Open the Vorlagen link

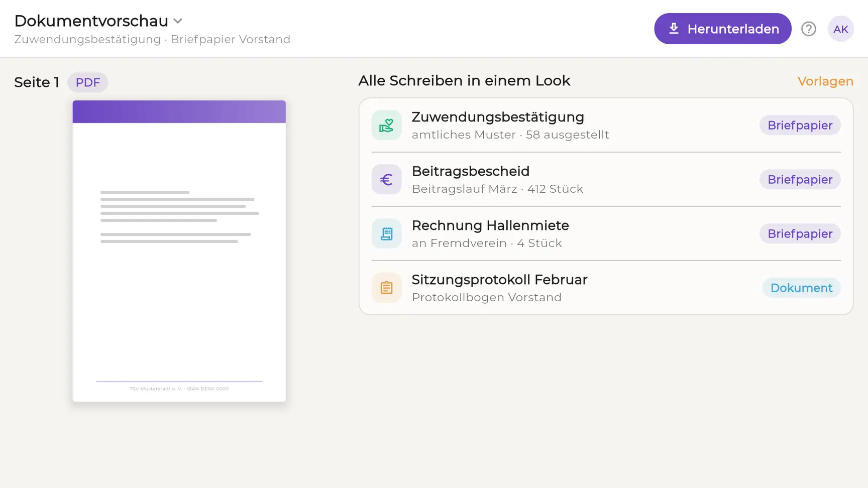[825, 81]
